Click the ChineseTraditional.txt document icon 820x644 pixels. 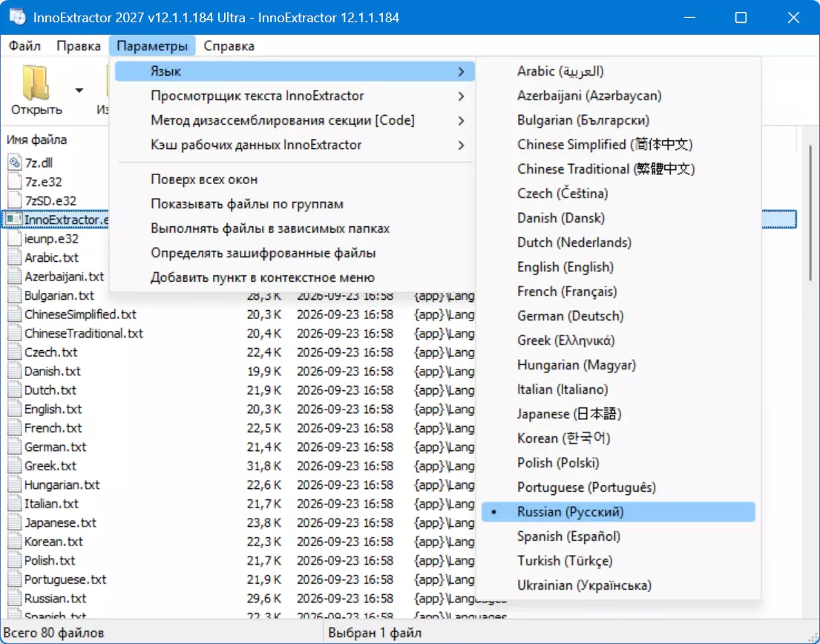click(x=15, y=333)
